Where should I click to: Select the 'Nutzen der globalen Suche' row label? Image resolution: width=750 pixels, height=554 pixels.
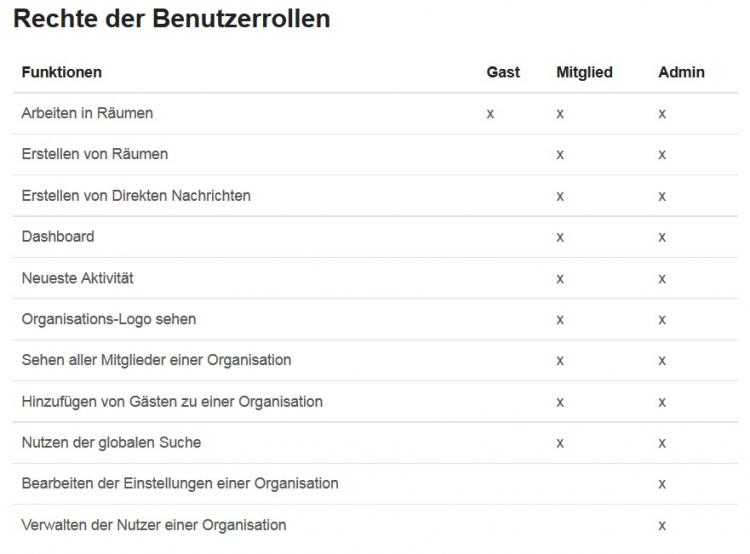point(111,442)
